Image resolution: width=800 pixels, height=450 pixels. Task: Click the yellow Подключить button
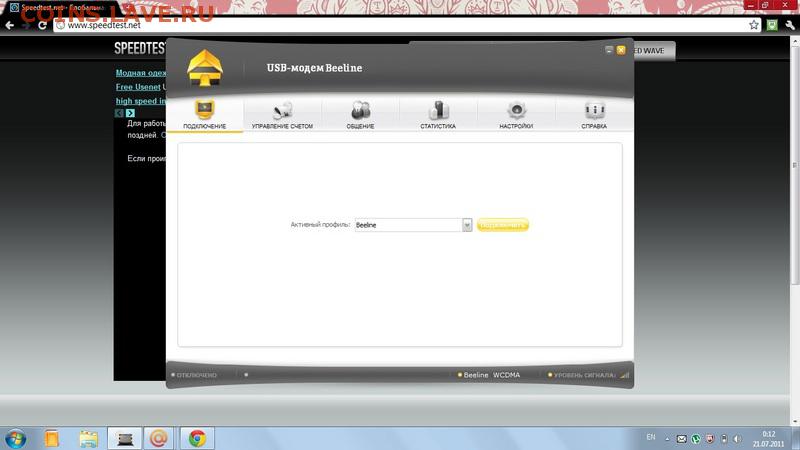[503, 224]
